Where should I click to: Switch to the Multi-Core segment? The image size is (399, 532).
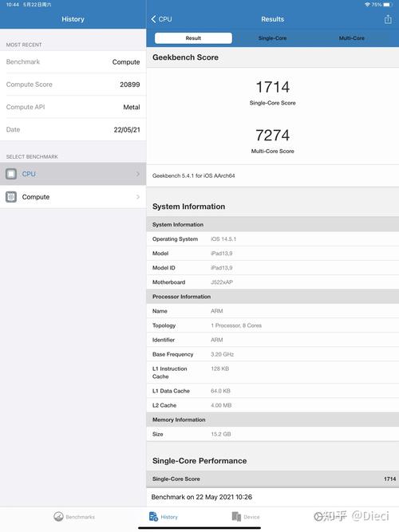coord(351,38)
